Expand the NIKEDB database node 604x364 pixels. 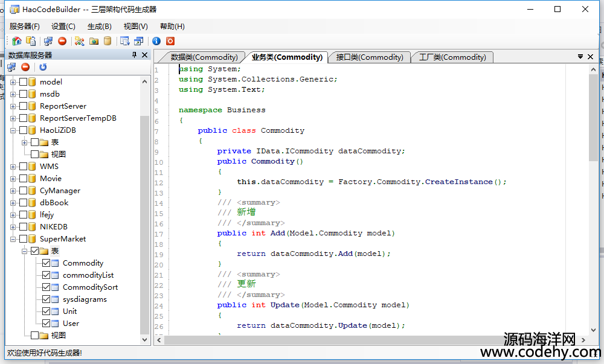(13, 227)
